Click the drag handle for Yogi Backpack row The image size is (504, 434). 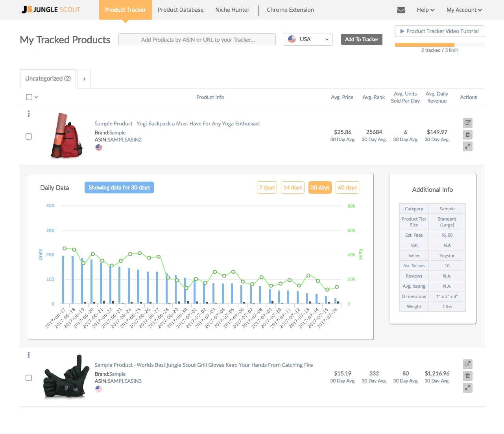29,114
